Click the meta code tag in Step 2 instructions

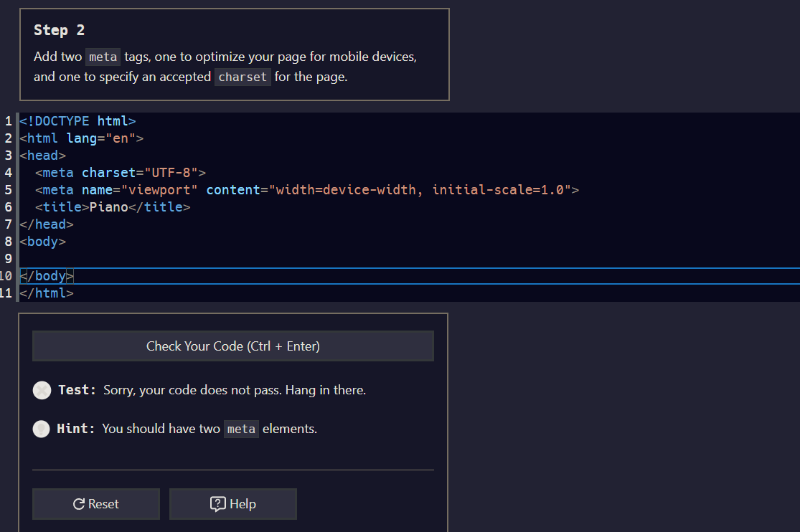103,57
